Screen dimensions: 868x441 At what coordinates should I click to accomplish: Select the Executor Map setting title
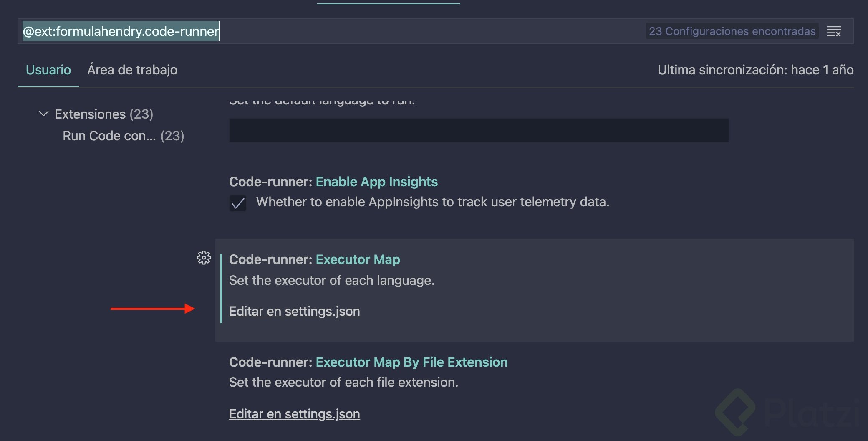coord(358,259)
